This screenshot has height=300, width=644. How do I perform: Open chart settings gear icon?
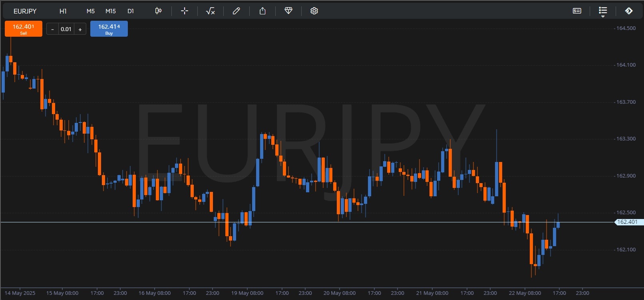pos(314,11)
